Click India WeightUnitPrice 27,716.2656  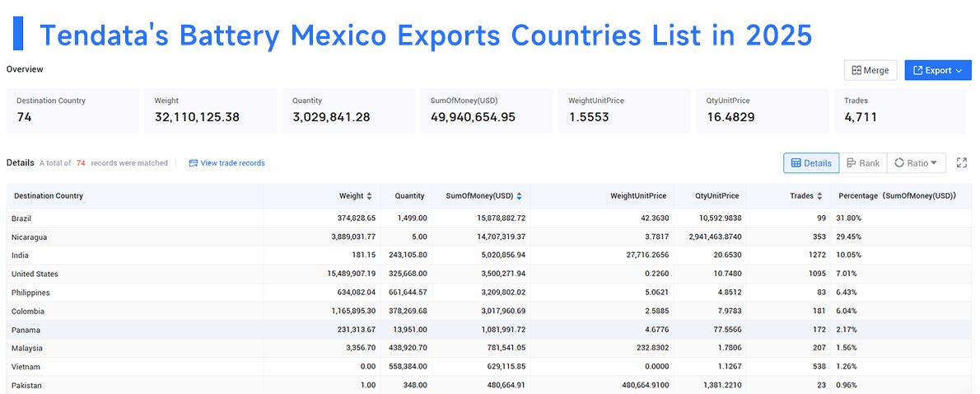(x=646, y=256)
